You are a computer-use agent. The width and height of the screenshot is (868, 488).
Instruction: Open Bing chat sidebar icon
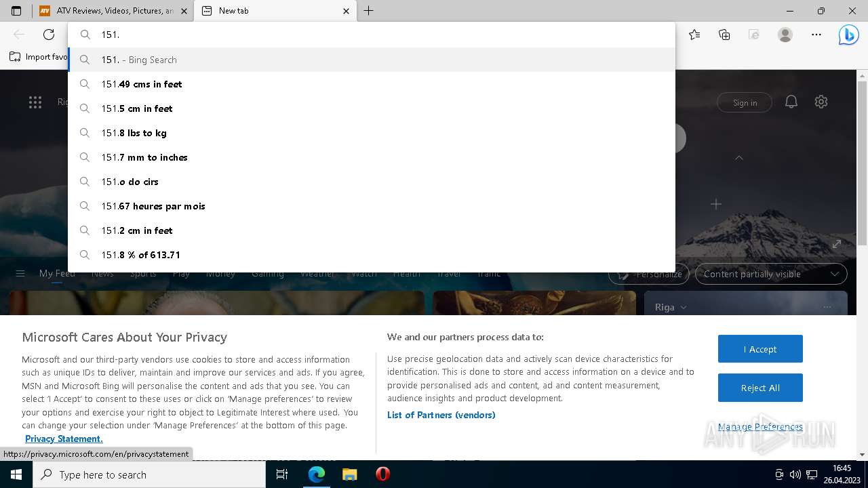[848, 35]
